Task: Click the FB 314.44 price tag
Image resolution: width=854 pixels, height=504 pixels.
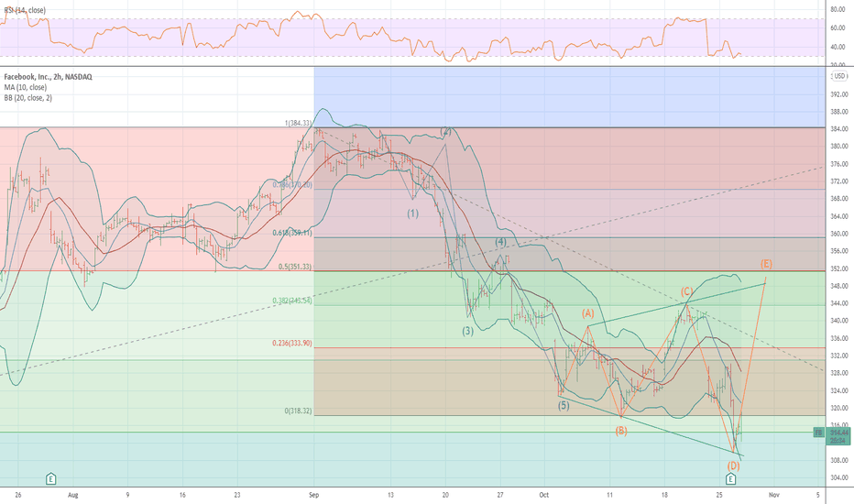Action: pos(838,436)
